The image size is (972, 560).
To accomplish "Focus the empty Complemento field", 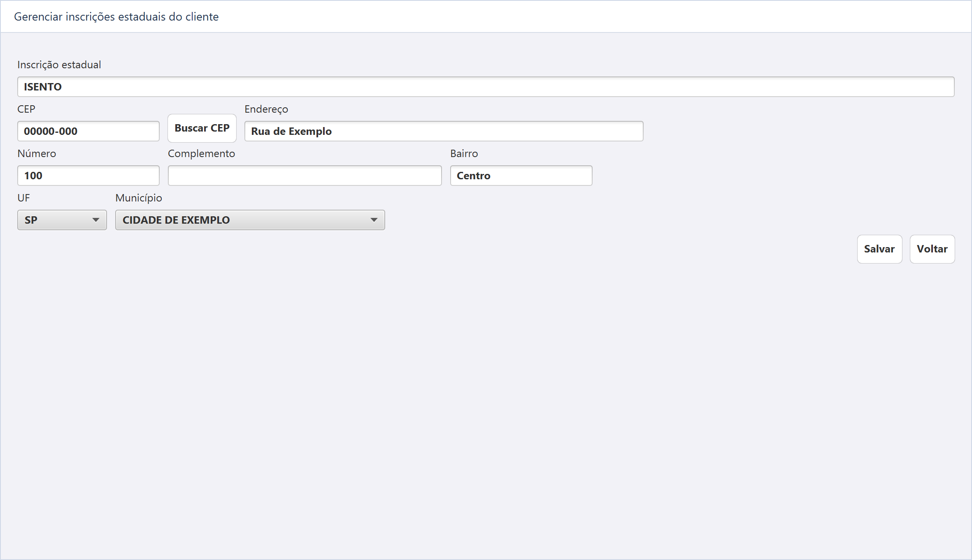I will click(x=305, y=176).
